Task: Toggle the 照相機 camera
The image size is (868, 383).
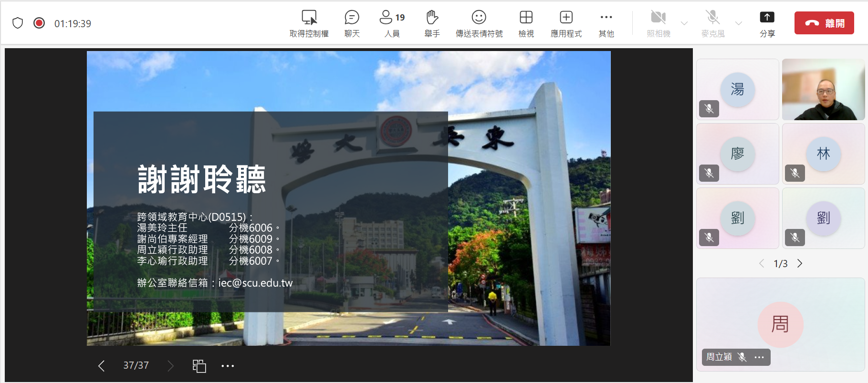Action: pyautogui.click(x=659, y=23)
